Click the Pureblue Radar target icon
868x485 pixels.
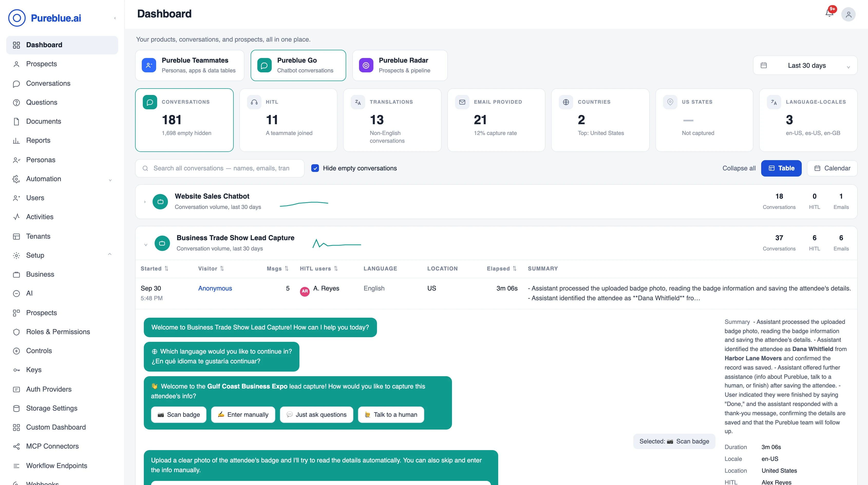[366, 65]
